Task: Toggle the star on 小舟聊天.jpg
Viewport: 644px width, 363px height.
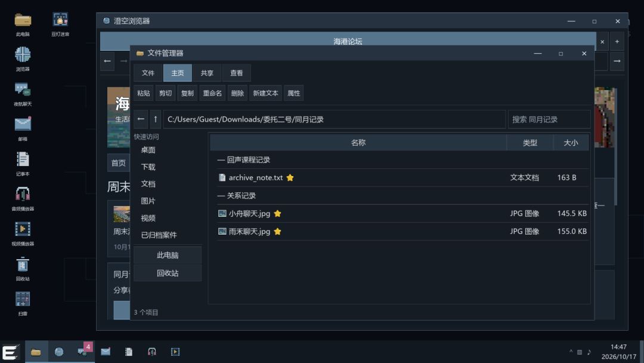Action: (278, 213)
